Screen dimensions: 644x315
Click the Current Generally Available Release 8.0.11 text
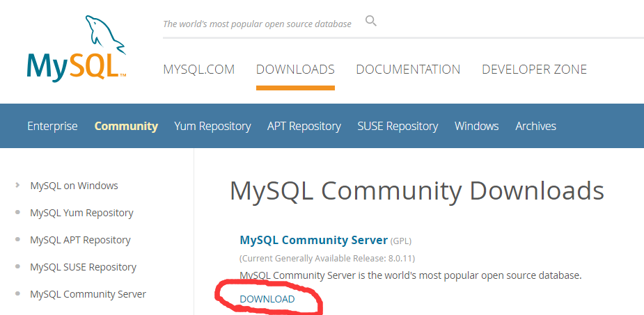(327, 259)
